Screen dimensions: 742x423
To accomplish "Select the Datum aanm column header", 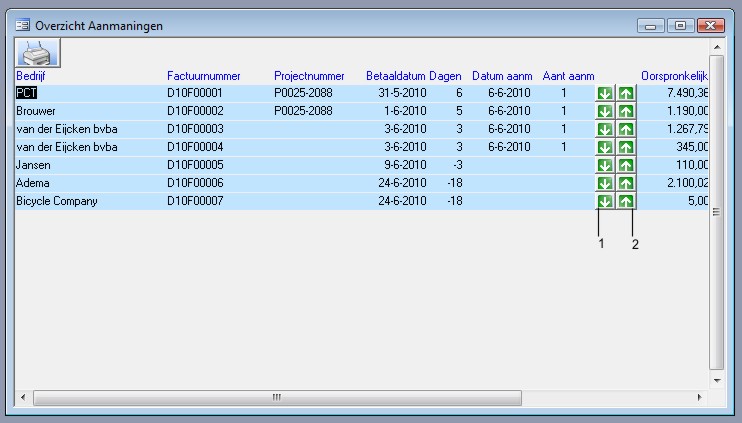I will tap(502, 76).
